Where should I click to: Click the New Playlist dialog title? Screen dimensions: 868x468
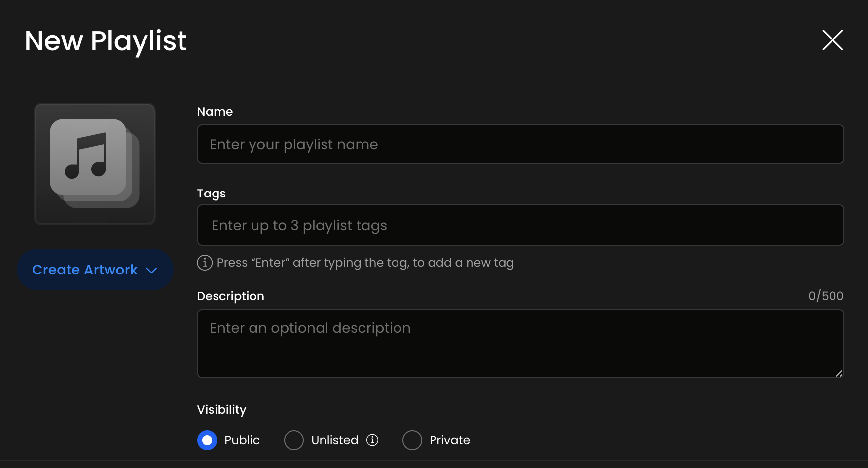click(105, 41)
